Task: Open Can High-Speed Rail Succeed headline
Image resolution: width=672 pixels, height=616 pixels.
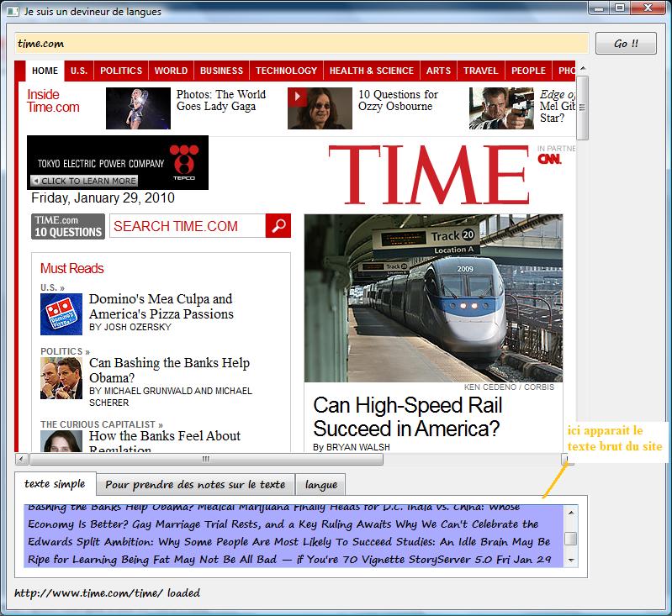Action: [407, 417]
